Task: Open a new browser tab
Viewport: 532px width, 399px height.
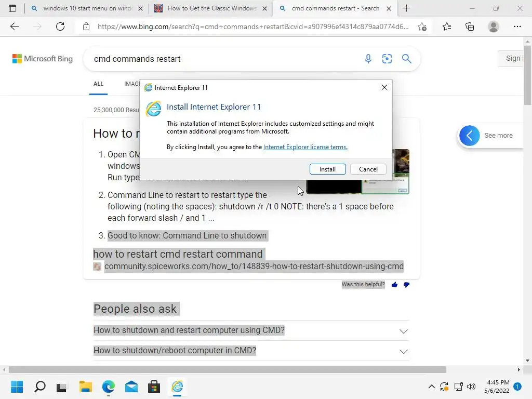Action: (406, 8)
